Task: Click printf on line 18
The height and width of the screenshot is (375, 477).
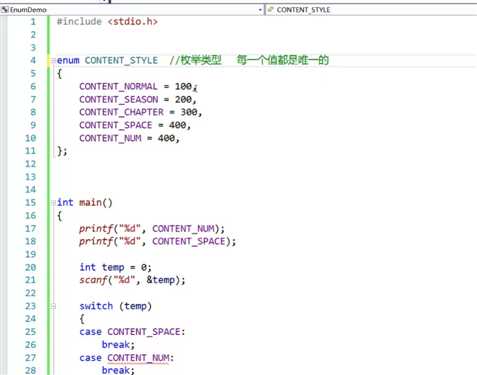Action: click(x=96, y=241)
